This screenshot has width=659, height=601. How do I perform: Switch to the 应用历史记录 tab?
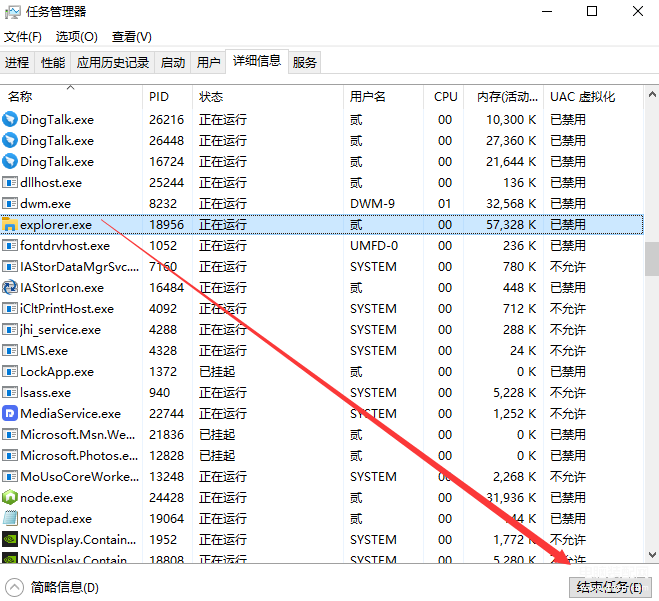click(113, 63)
